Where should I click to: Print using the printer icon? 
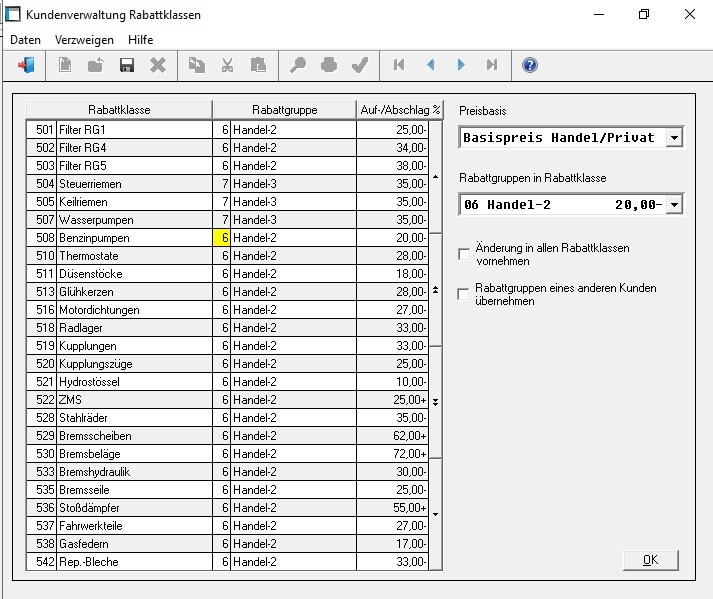[329, 65]
